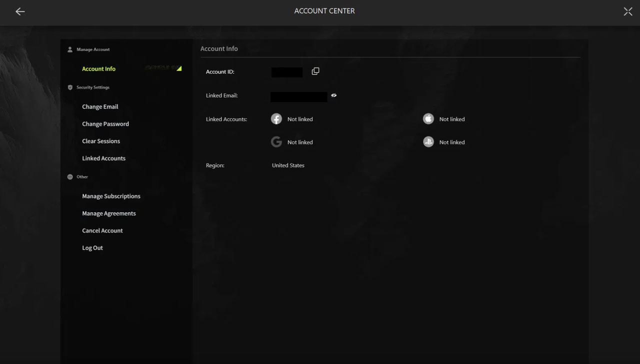Click the Cancel Account option
640x364 pixels.
point(102,230)
